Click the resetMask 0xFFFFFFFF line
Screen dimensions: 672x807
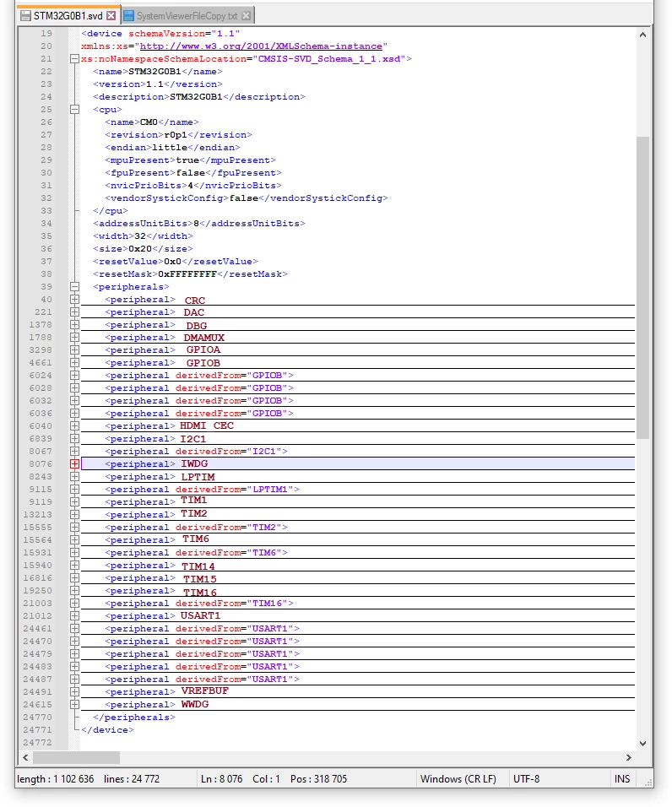[190, 274]
